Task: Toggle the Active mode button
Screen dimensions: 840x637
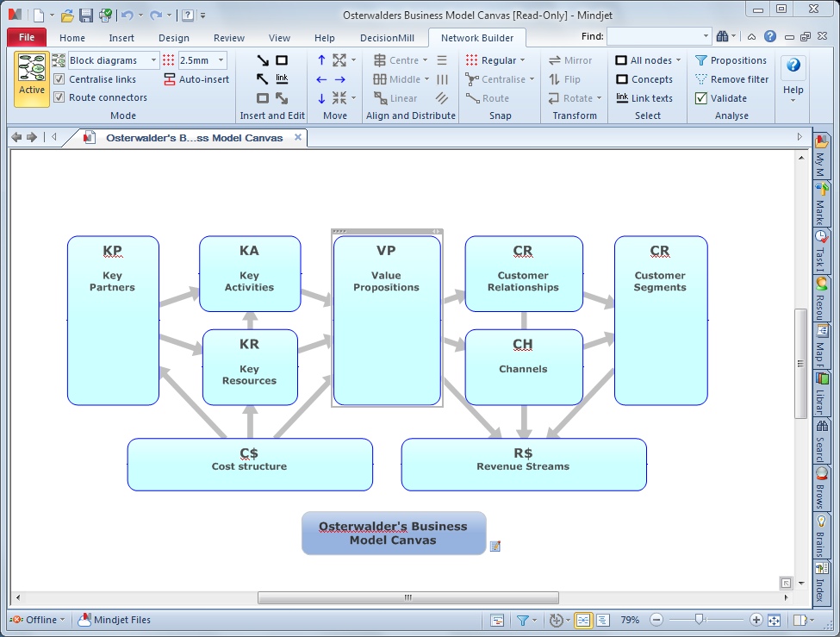Action: point(32,78)
